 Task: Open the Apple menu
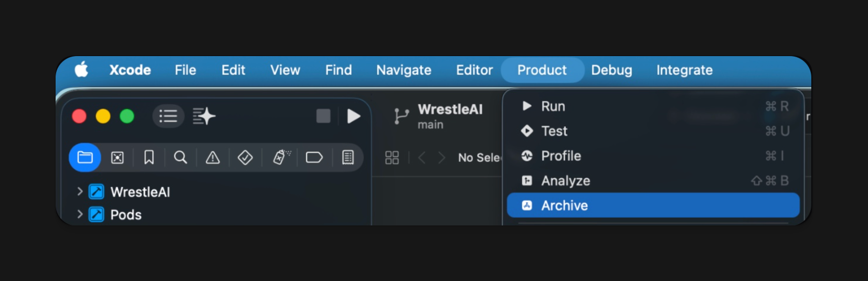[x=81, y=69]
